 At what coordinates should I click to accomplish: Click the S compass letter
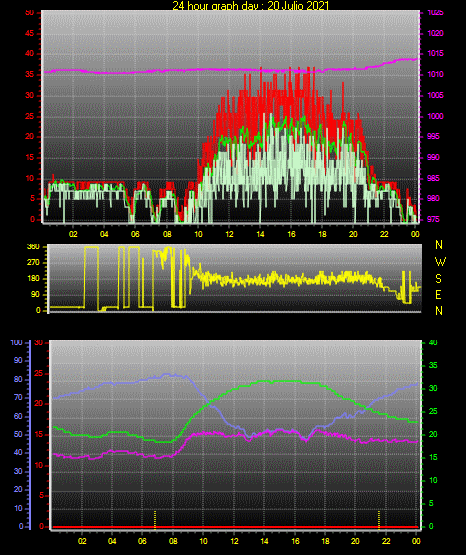click(438, 279)
